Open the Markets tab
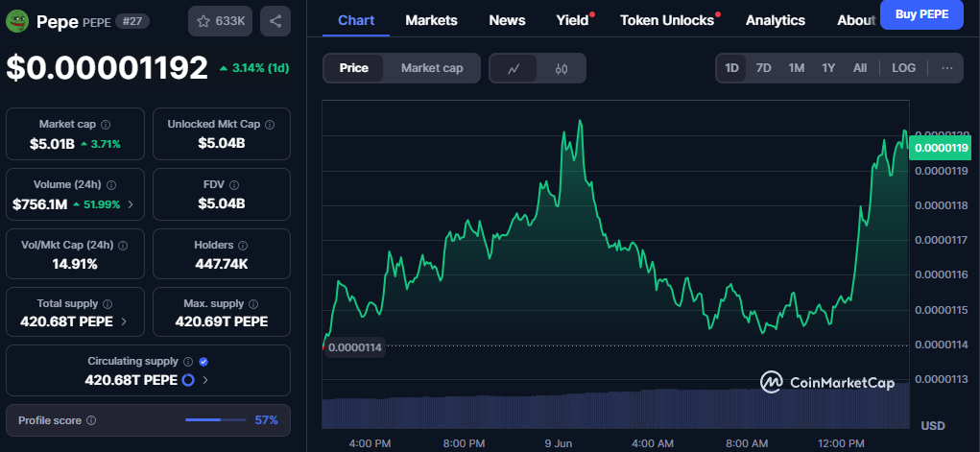980x452 pixels. [x=431, y=20]
